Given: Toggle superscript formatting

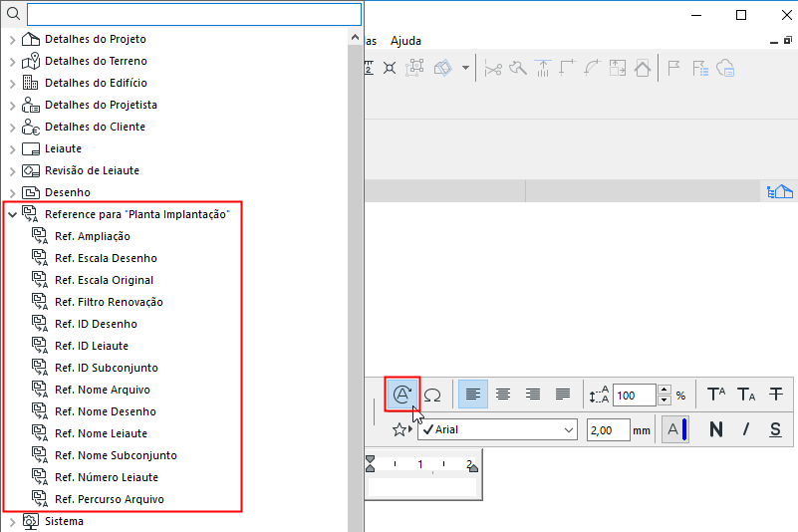Looking at the screenshot, I should pos(716,395).
